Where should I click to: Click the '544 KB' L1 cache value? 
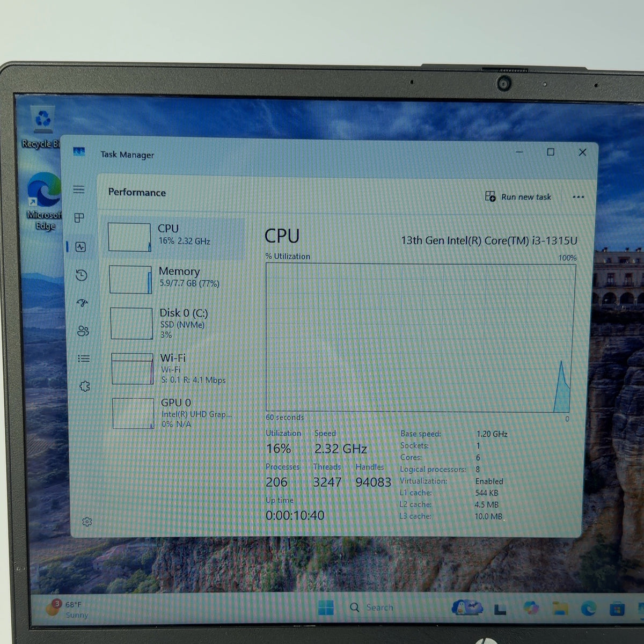486,493
